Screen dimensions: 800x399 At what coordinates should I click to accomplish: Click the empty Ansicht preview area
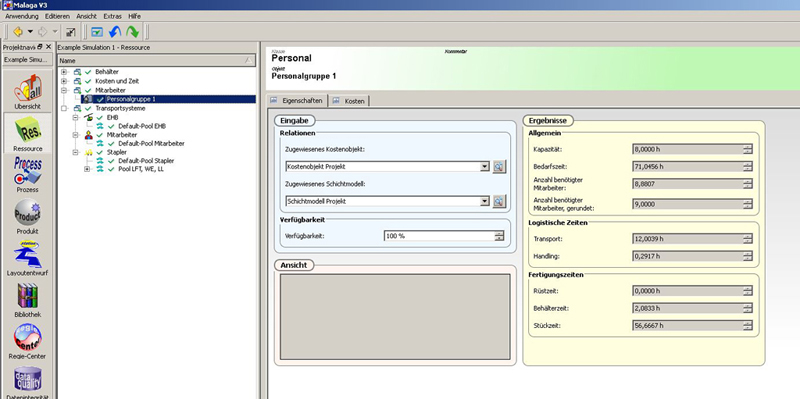[x=395, y=317]
